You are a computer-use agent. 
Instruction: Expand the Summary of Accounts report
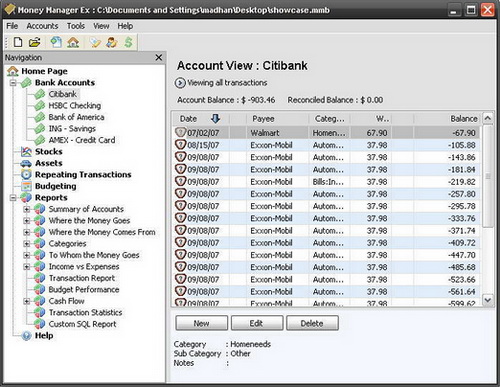click(27, 209)
